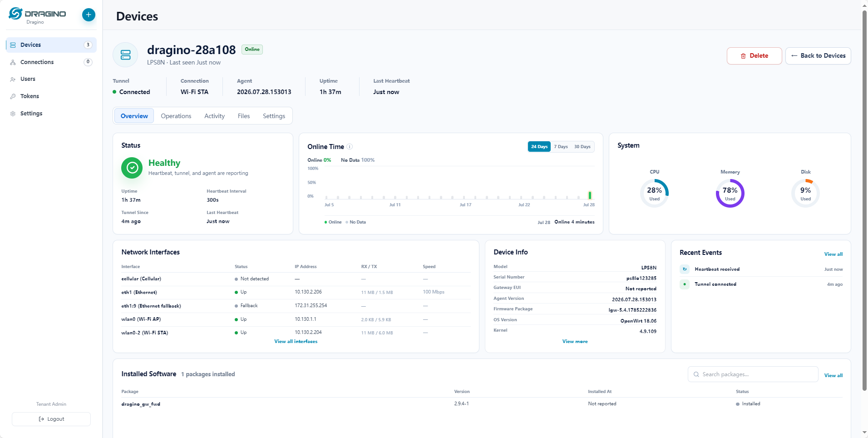868x438 pixels.
Task: Click the green Healthy checkmark icon
Action: (132, 168)
